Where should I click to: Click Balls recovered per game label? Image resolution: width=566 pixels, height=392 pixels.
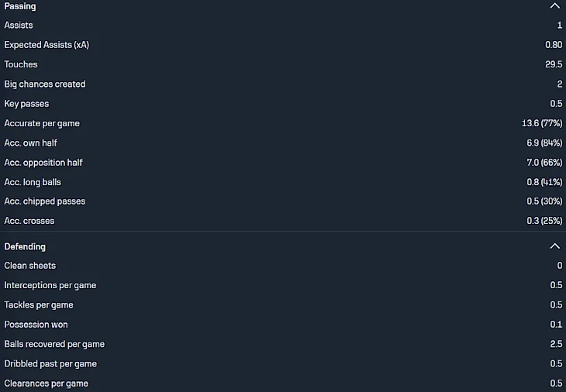coord(54,344)
